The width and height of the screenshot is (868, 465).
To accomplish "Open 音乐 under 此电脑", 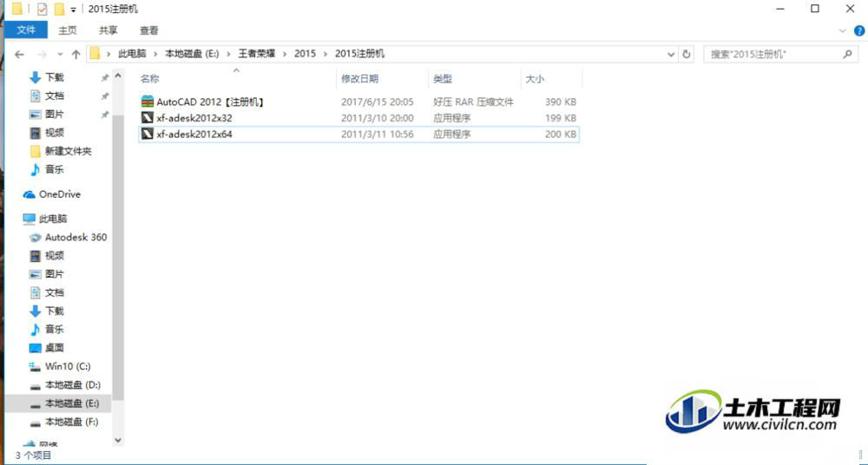I will (x=54, y=329).
